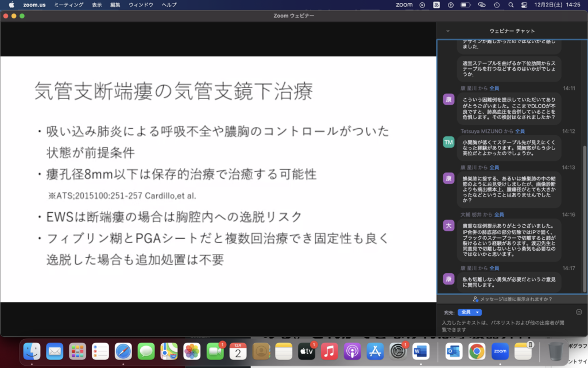Open Spotlight search magnifier
Screen dimensions: 588x368
pos(509,5)
